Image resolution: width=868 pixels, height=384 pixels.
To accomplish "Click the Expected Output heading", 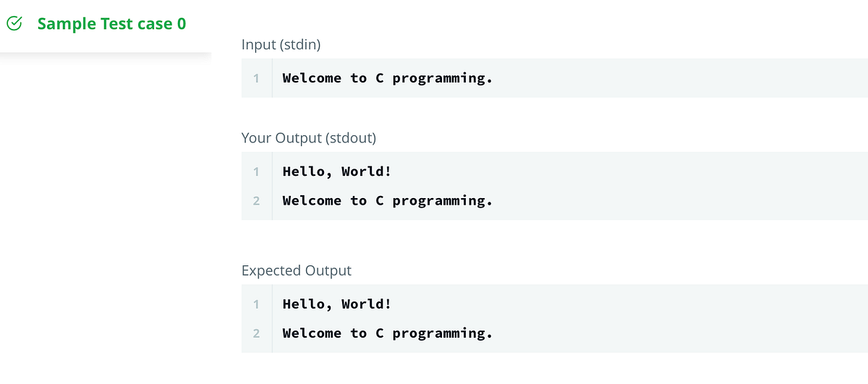I will pyautogui.click(x=296, y=270).
